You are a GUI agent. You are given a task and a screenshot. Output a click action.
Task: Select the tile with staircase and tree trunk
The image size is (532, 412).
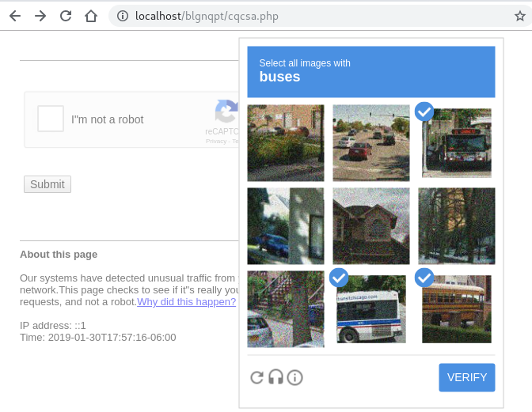point(286,309)
